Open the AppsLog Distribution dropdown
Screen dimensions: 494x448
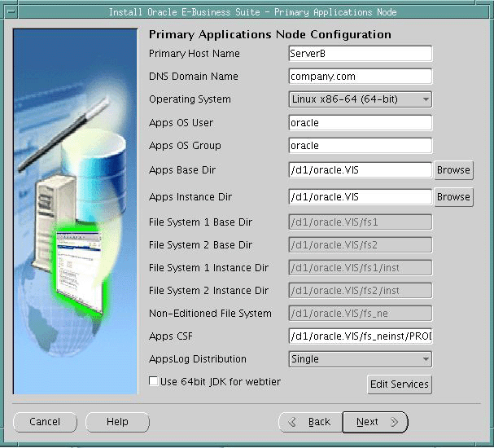pyautogui.click(x=360, y=359)
